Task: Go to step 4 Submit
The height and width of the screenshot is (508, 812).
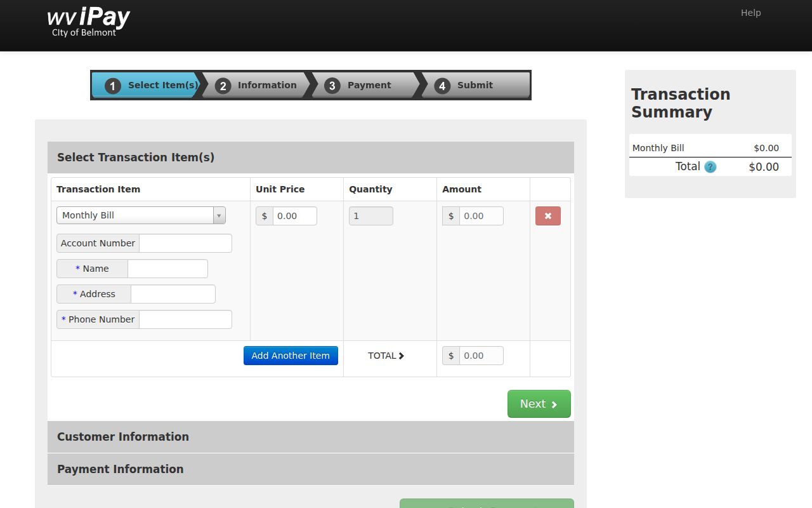Action: [476, 85]
